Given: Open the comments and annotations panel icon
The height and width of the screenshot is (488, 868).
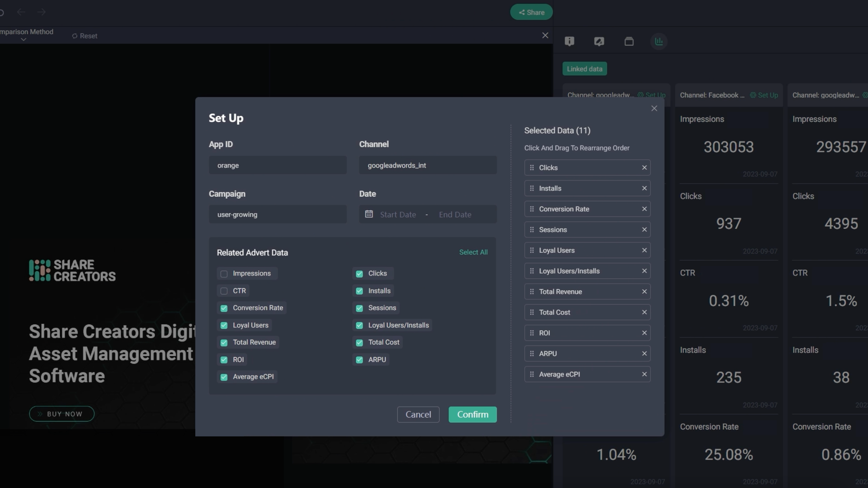Looking at the screenshot, I should tap(599, 41).
